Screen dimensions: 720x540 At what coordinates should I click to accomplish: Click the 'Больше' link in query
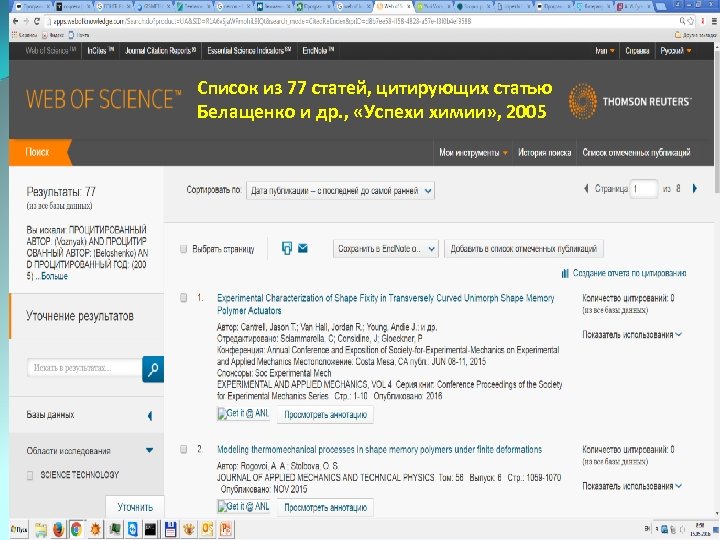(x=54, y=276)
